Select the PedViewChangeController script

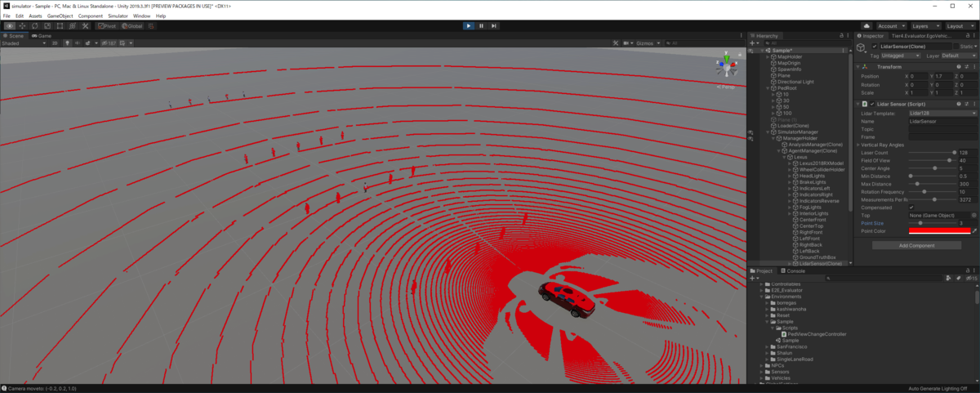[x=816, y=334]
